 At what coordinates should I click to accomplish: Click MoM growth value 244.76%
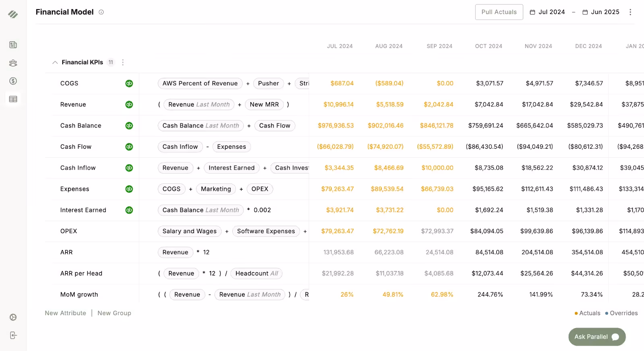490,294
